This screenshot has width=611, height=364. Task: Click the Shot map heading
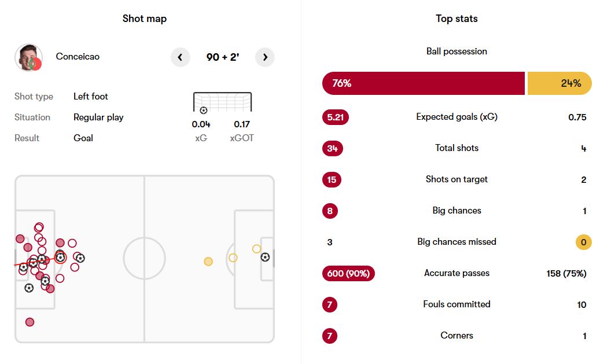(x=145, y=19)
